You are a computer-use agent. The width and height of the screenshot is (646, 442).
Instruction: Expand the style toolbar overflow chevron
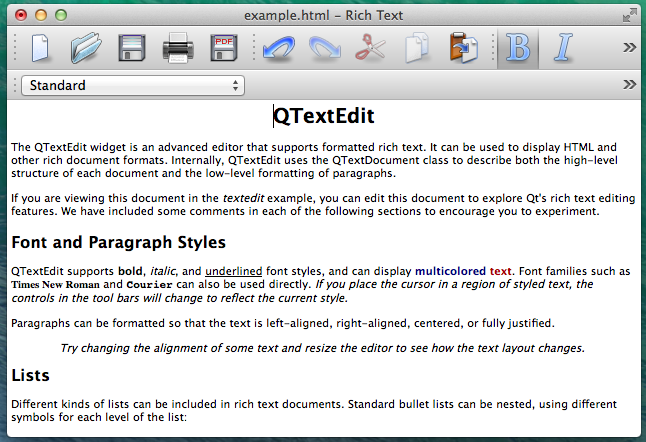(x=630, y=85)
